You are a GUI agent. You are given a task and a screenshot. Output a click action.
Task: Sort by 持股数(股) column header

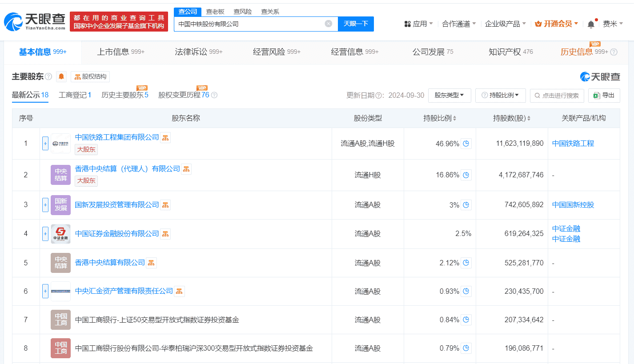click(511, 118)
